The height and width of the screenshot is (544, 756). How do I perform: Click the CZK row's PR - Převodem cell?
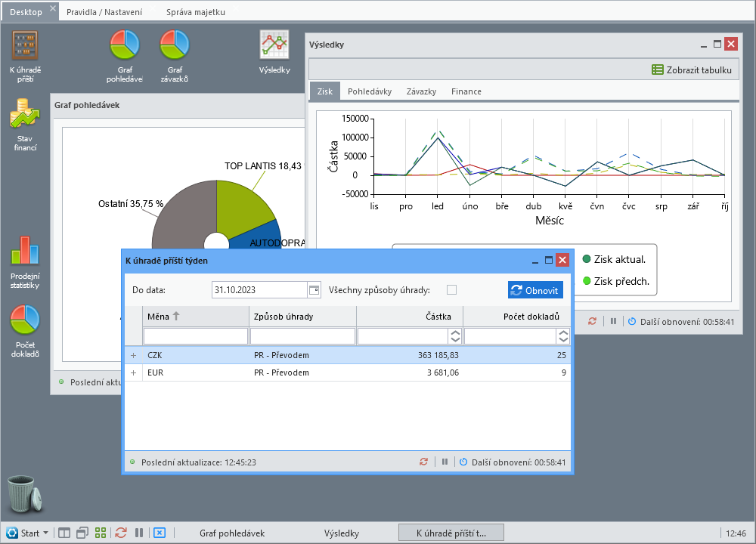coord(303,355)
